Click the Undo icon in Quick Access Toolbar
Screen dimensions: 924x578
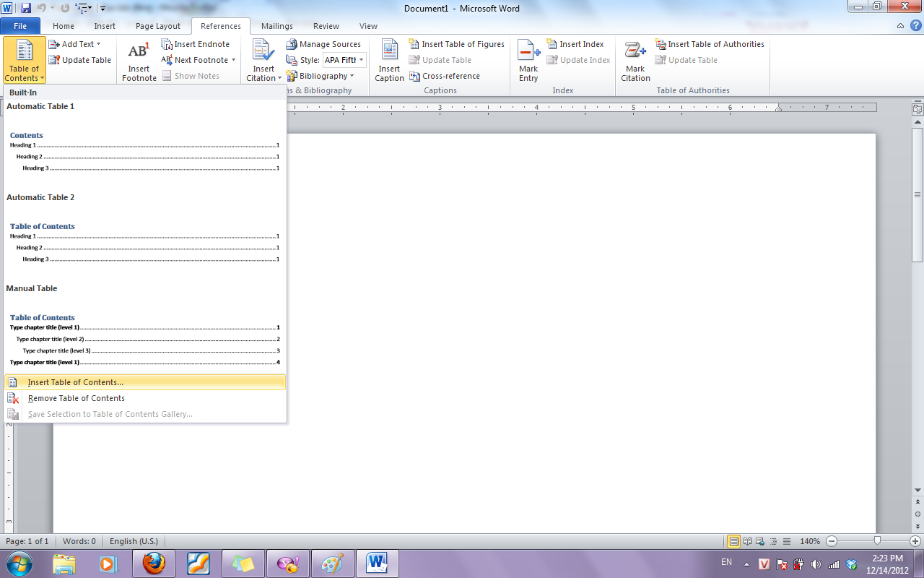43,8
